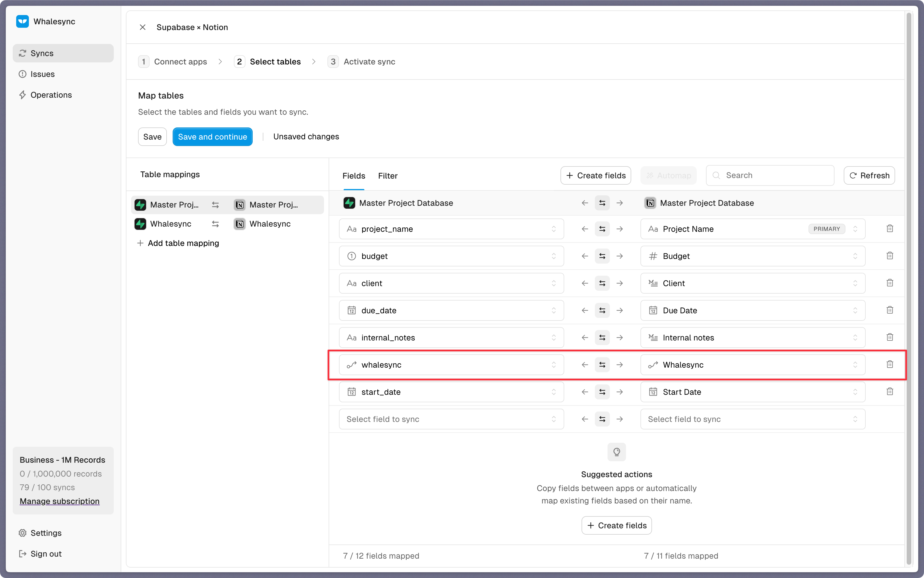924x578 pixels.
Task: Open the project_name source field dropdown
Action: pyautogui.click(x=451, y=229)
